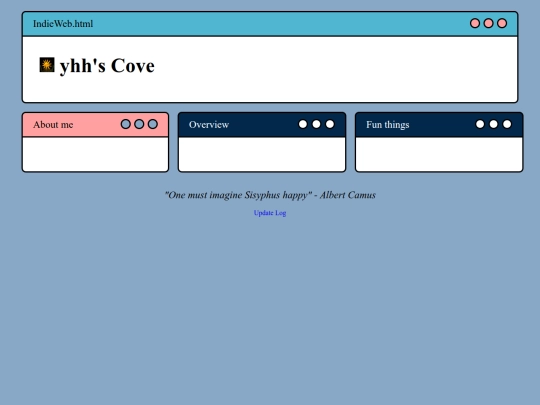540x405 pixels.
Task: Select the Fun things panel title
Action: pyautogui.click(x=388, y=125)
